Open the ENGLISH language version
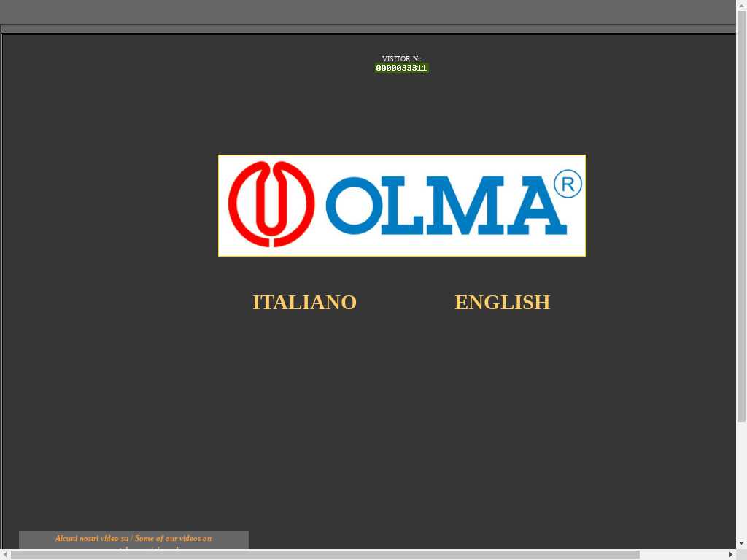Screen dimensions: 747x560 [x=502, y=302]
